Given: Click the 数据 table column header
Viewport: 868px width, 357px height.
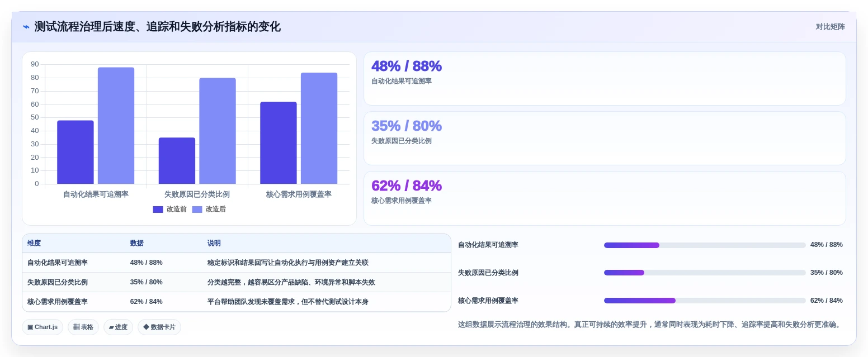Looking at the screenshot, I should coord(137,244).
